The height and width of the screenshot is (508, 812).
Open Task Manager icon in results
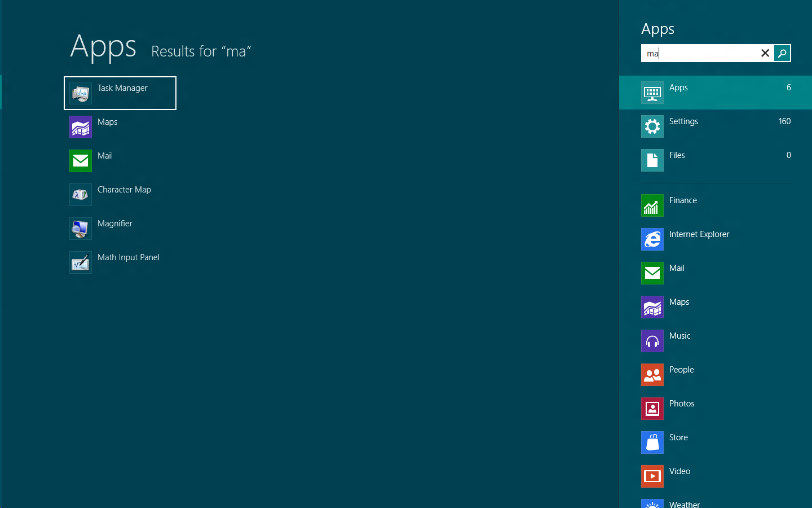pos(81,93)
